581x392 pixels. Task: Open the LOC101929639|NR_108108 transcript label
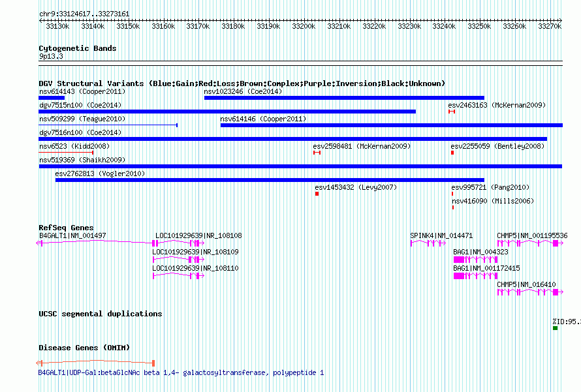[x=198, y=235]
